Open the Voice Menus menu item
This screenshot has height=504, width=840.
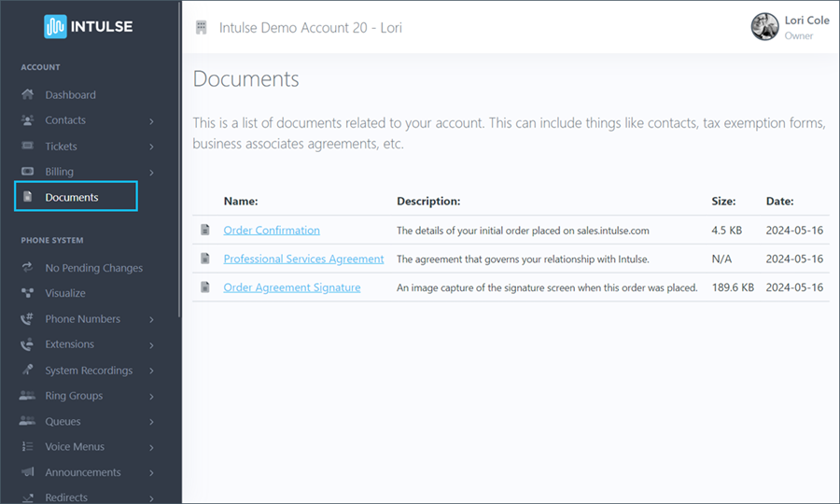coord(75,446)
